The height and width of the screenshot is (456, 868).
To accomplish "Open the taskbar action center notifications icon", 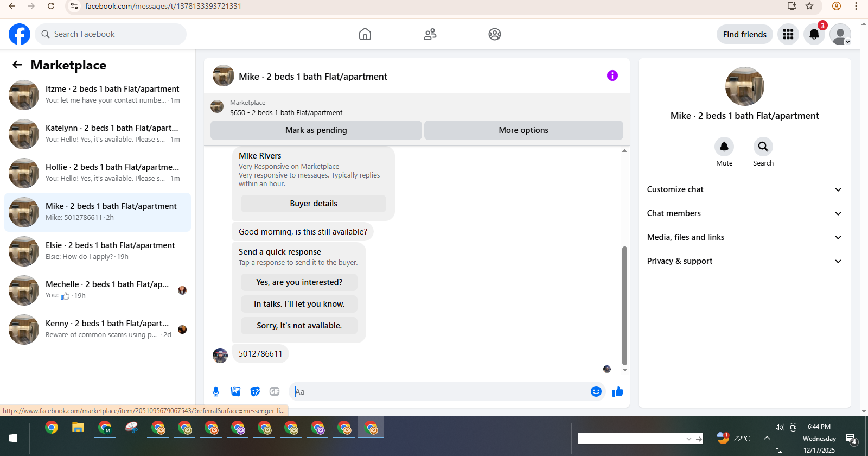I will (x=851, y=439).
